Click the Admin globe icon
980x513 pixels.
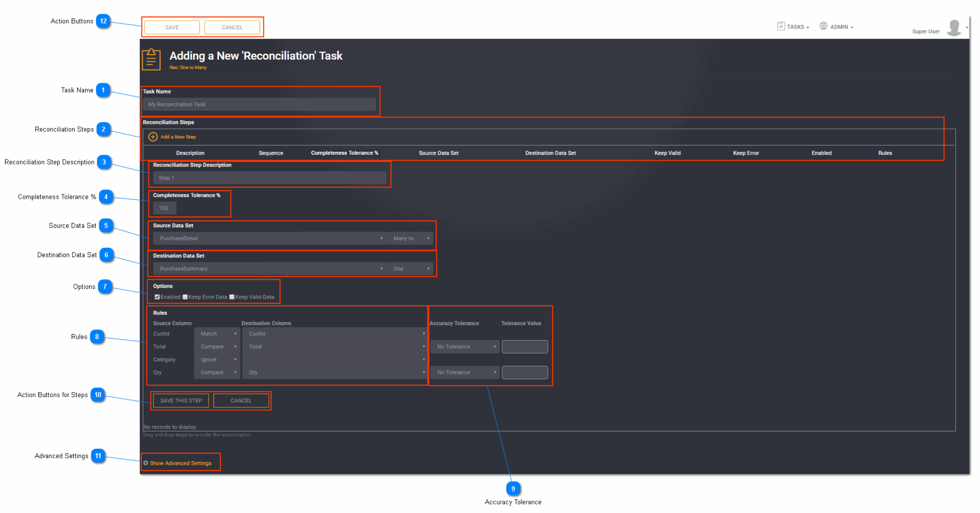[x=823, y=26]
